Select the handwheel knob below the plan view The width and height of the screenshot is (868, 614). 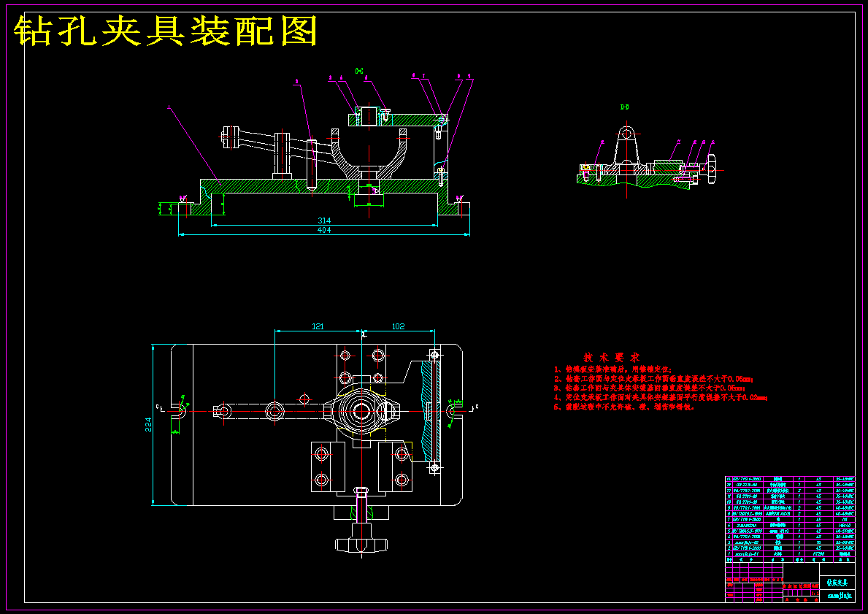[x=361, y=545]
